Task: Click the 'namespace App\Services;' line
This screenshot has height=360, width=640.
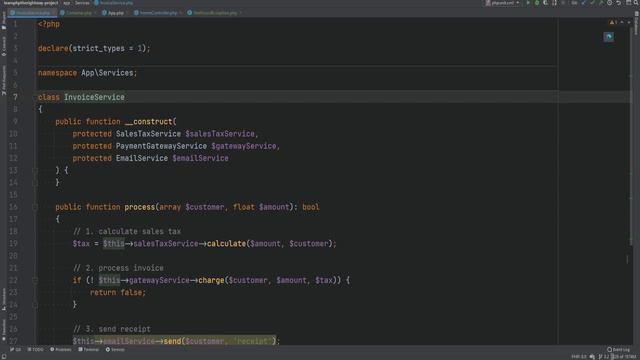Action: (87, 73)
